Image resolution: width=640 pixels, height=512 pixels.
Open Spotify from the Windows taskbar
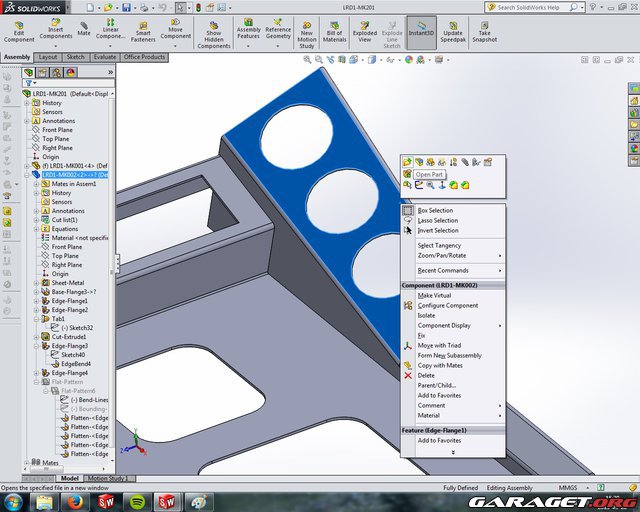[x=137, y=500]
